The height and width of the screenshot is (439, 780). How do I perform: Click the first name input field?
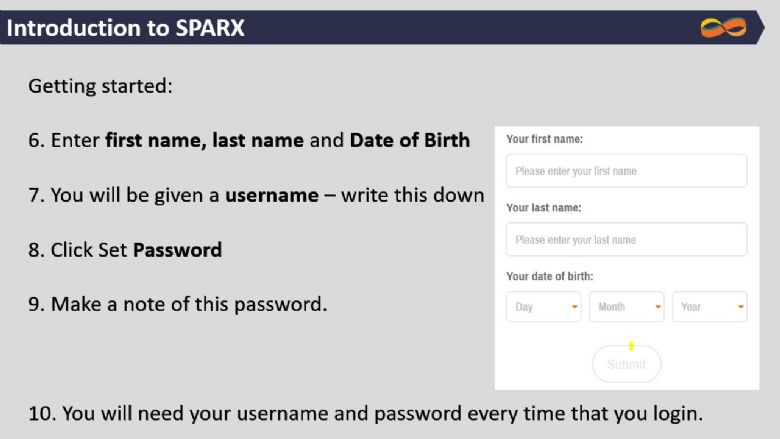click(626, 171)
